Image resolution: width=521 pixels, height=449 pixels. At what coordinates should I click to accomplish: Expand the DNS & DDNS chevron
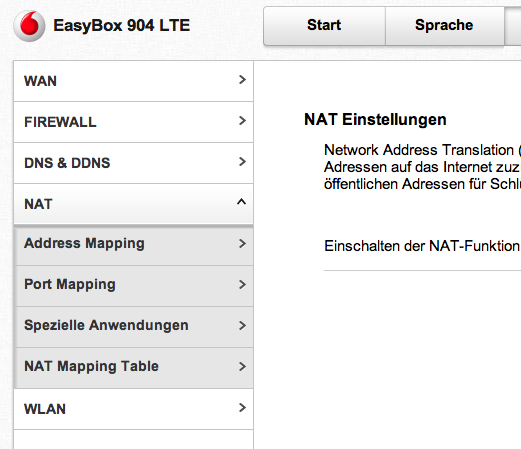tap(242, 162)
